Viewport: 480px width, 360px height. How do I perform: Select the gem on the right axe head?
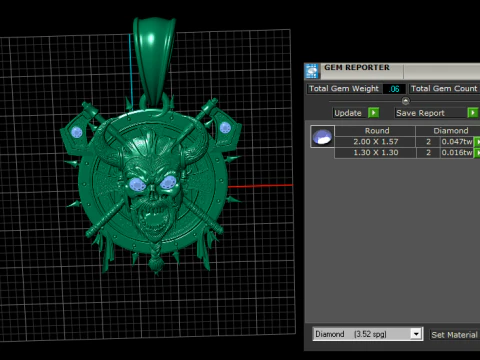coord(225,127)
